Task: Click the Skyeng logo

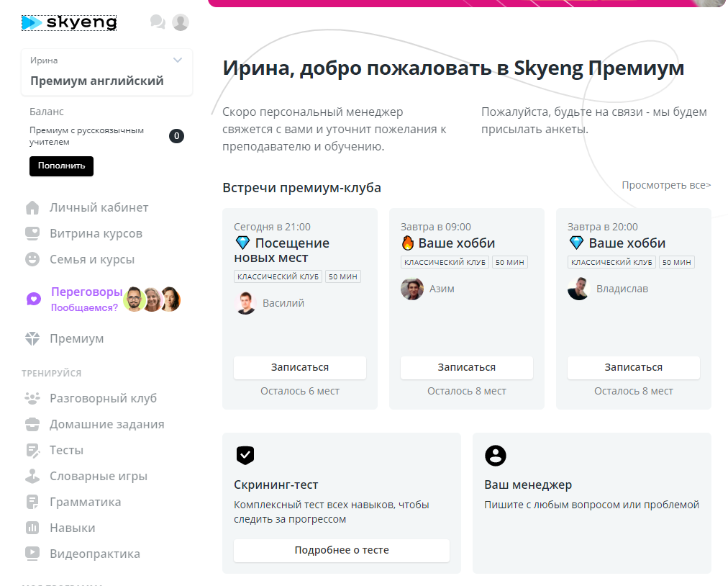Action: coord(69,22)
